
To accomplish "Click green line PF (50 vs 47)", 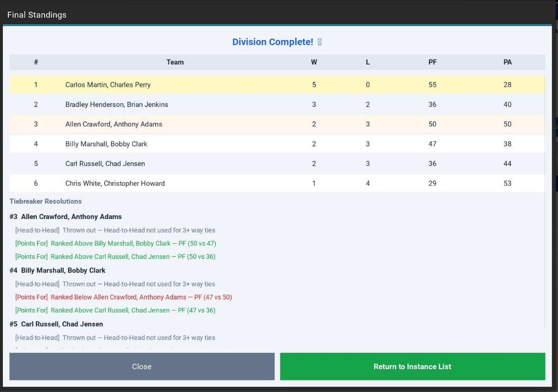I will [x=116, y=243].
